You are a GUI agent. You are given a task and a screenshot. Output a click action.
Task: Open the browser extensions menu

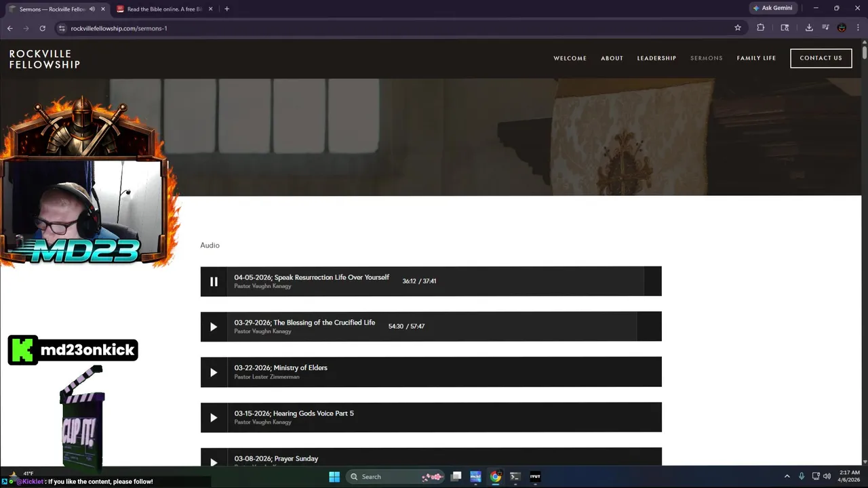[760, 28]
